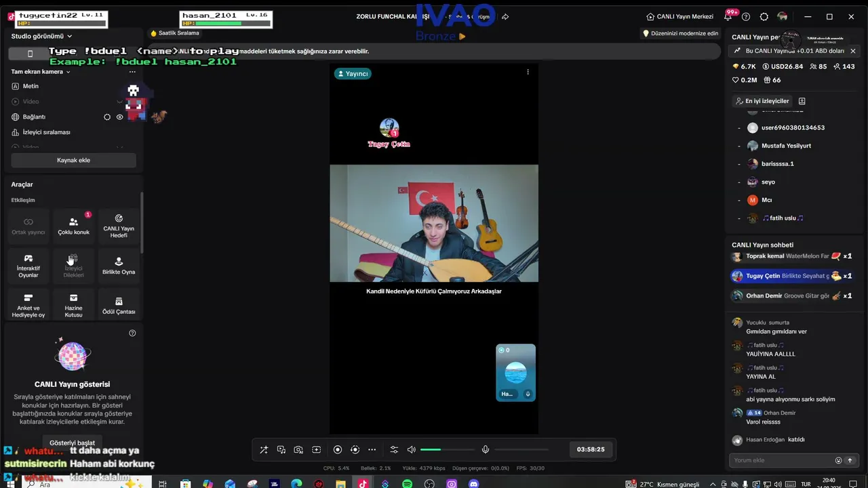
Task: Start recording with the record button
Action: tap(338, 449)
